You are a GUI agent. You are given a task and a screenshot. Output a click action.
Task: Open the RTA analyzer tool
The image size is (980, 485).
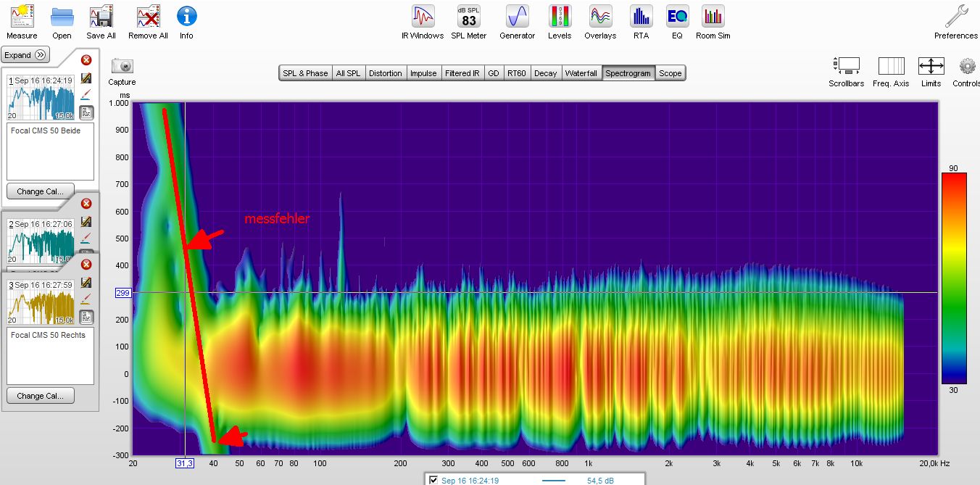pos(641,16)
